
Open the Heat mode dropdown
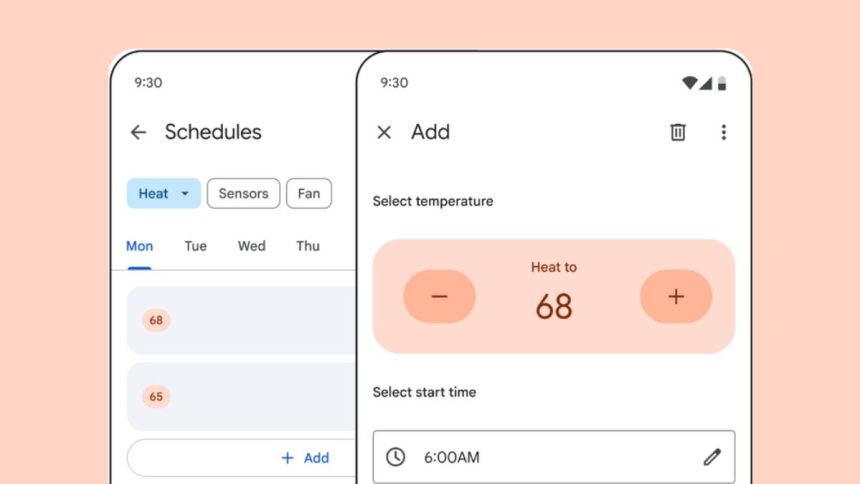click(163, 193)
